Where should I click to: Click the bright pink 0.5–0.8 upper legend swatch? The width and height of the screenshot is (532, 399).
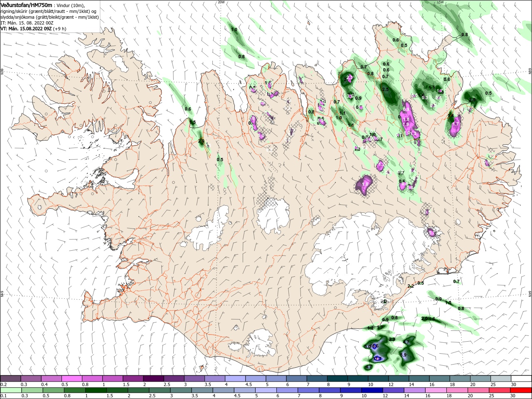(x=71, y=379)
